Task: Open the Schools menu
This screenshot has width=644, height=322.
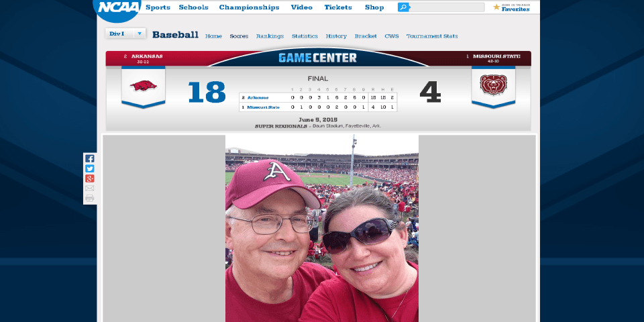Action: (193, 7)
